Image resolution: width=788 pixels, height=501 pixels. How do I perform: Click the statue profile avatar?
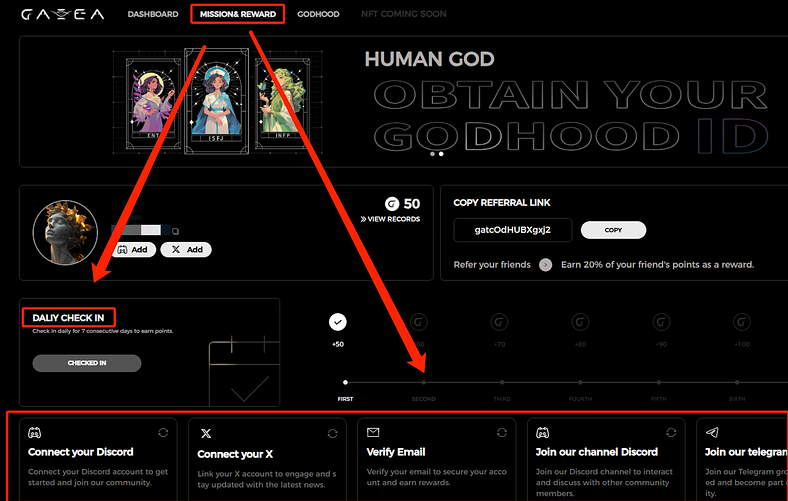pyautogui.click(x=65, y=232)
